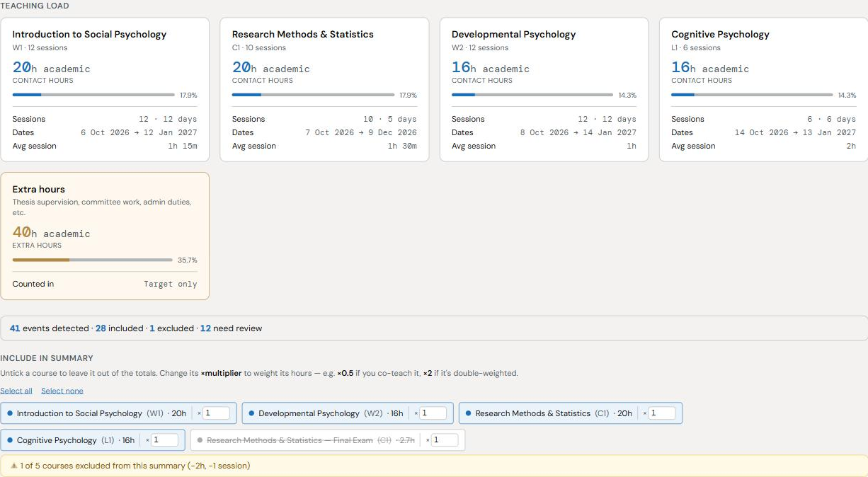Click the '28 included' count
This screenshot has height=477, width=868.
pyautogui.click(x=120, y=328)
